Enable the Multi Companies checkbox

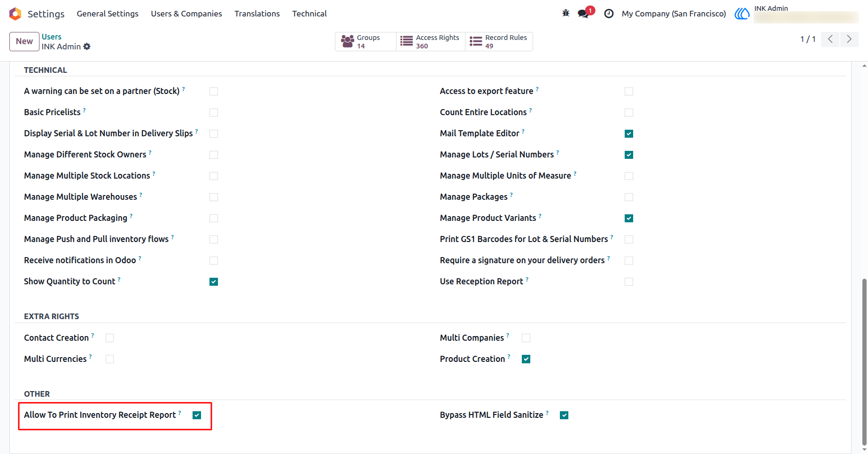click(x=526, y=338)
